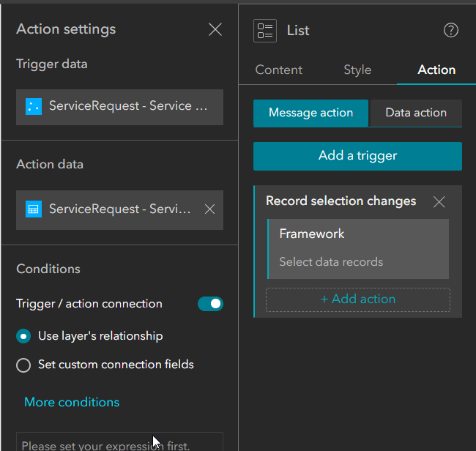476x451 pixels.
Task: Switch to the Style tab
Action: coord(357,70)
